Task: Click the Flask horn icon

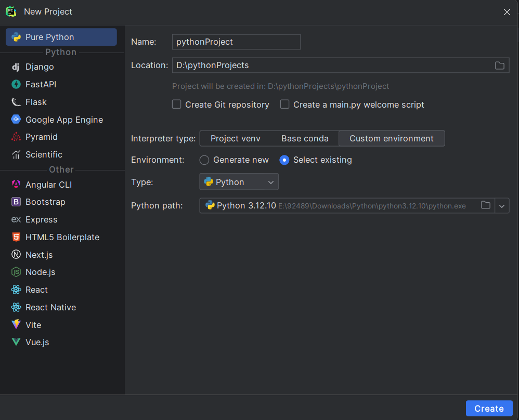Action: pyautogui.click(x=16, y=102)
